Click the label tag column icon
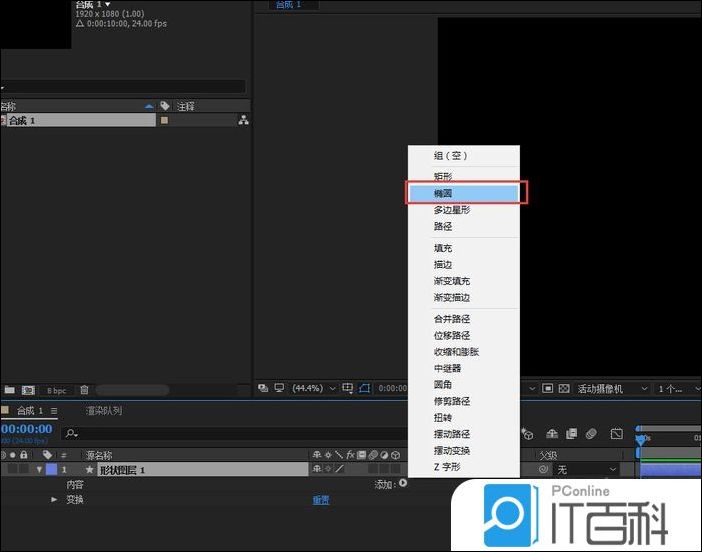 point(165,106)
